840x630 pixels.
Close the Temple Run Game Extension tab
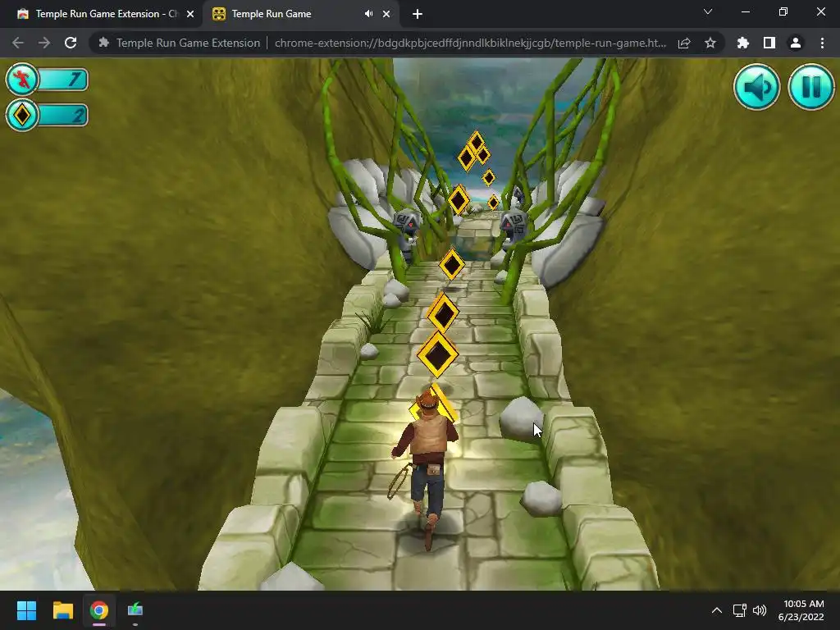190,14
